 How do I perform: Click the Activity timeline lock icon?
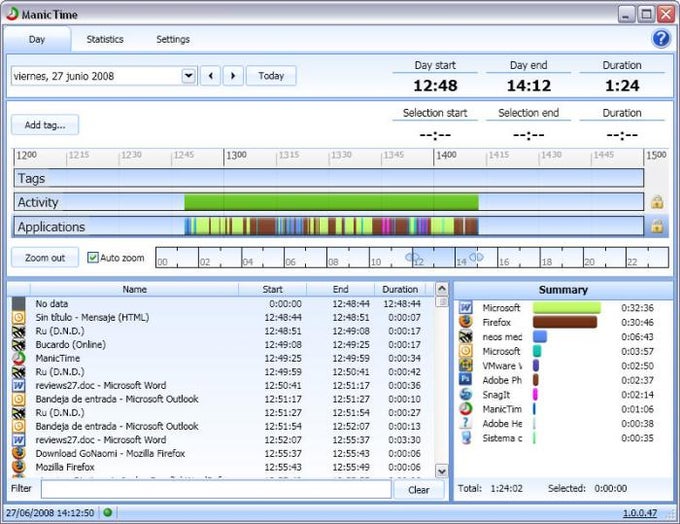point(657,202)
